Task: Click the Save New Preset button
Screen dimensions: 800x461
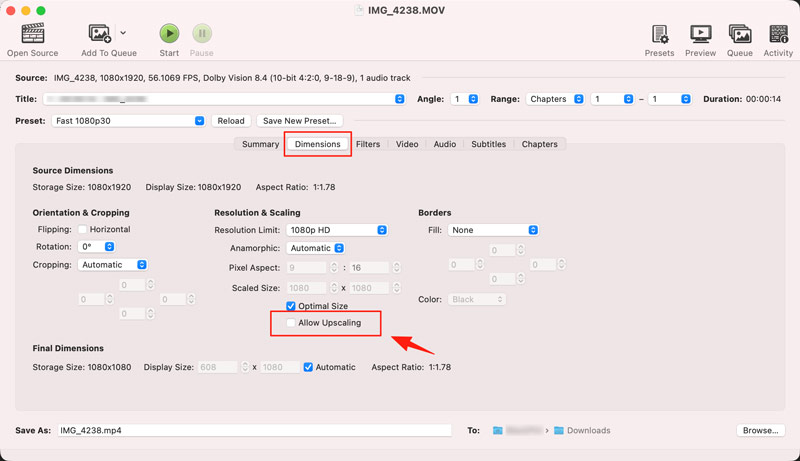Action: click(x=300, y=121)
